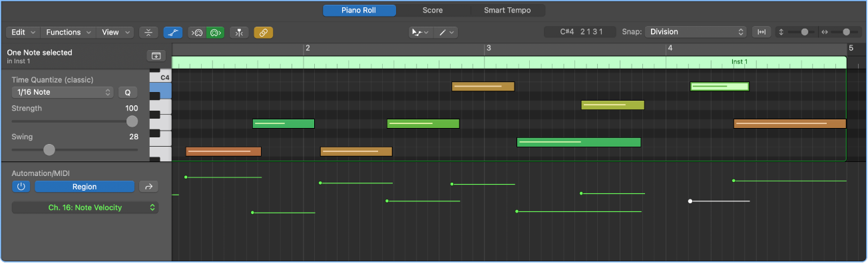The image size is (868, 264).
Task: Open the Snap Division dropdown
Action: click(696, 32)
